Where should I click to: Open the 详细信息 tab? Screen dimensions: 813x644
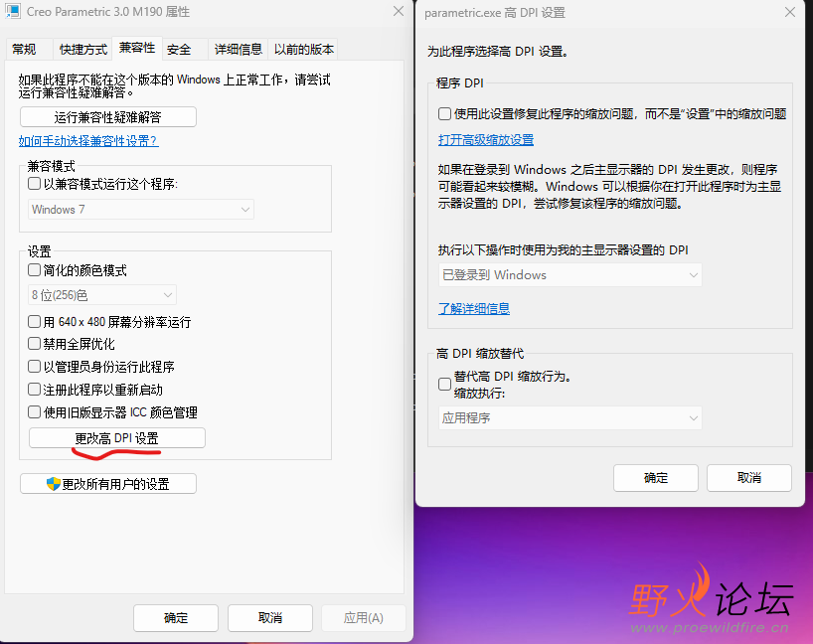click(238, 50)
